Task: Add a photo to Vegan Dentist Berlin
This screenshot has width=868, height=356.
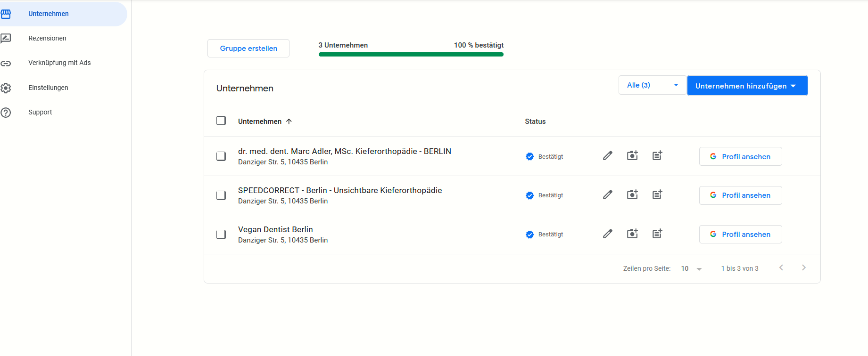Action: 632,234
